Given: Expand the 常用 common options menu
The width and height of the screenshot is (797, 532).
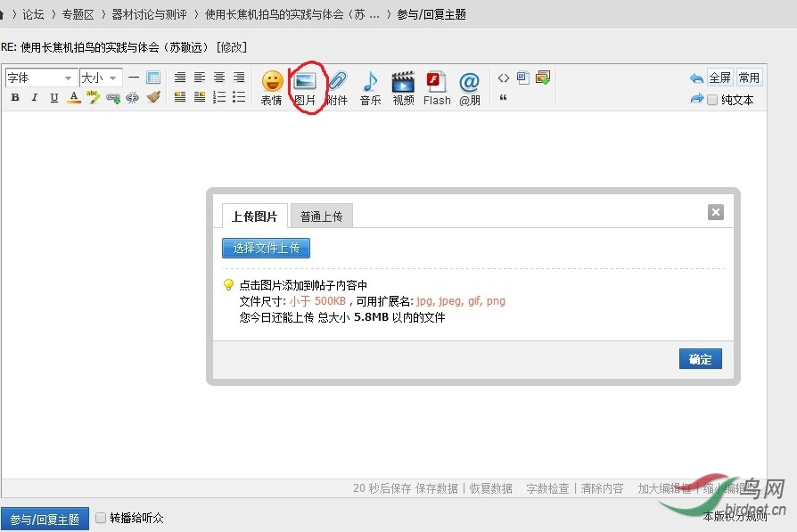Looking at the screenshot, I should 749,78.
